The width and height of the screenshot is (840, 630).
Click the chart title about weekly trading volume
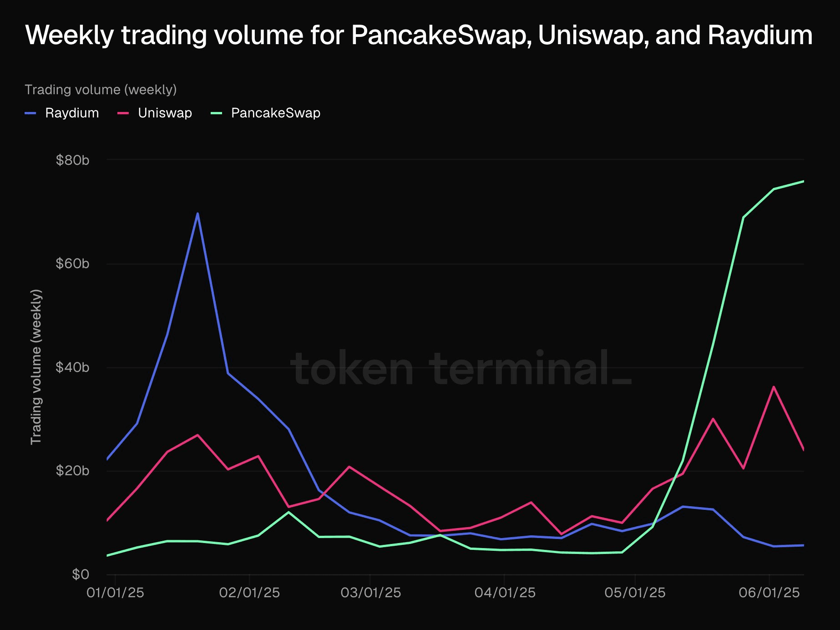pos(419,36)
